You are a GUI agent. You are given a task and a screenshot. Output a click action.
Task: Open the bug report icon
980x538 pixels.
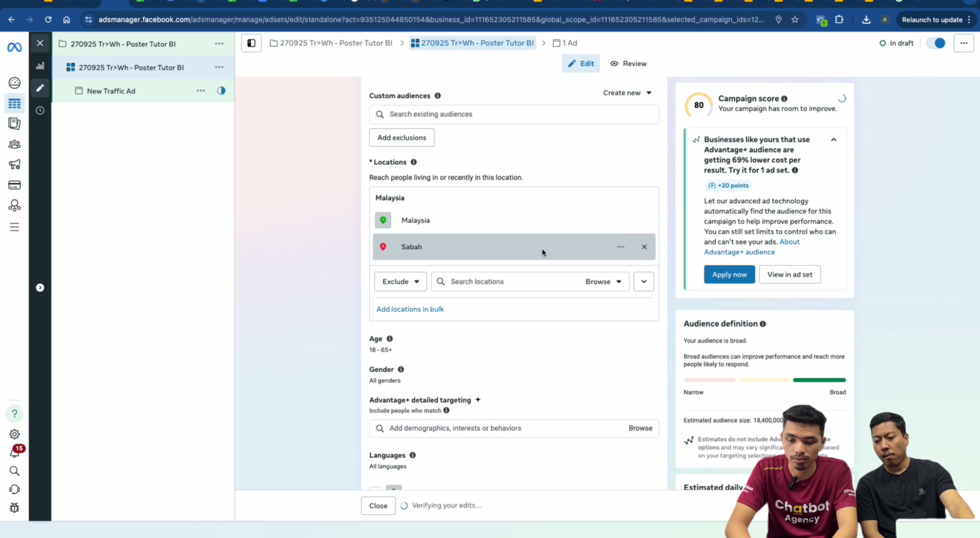pos(14,508)
